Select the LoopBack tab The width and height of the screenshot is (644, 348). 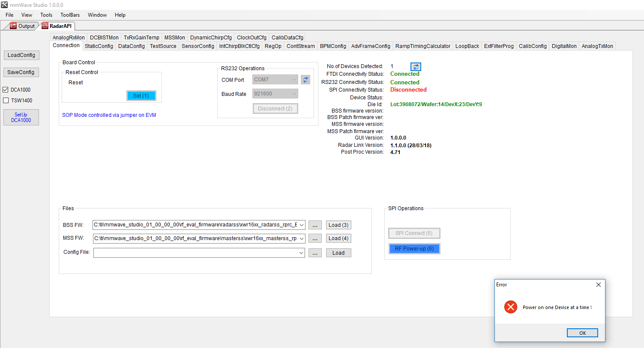click(x=467, y=46)
